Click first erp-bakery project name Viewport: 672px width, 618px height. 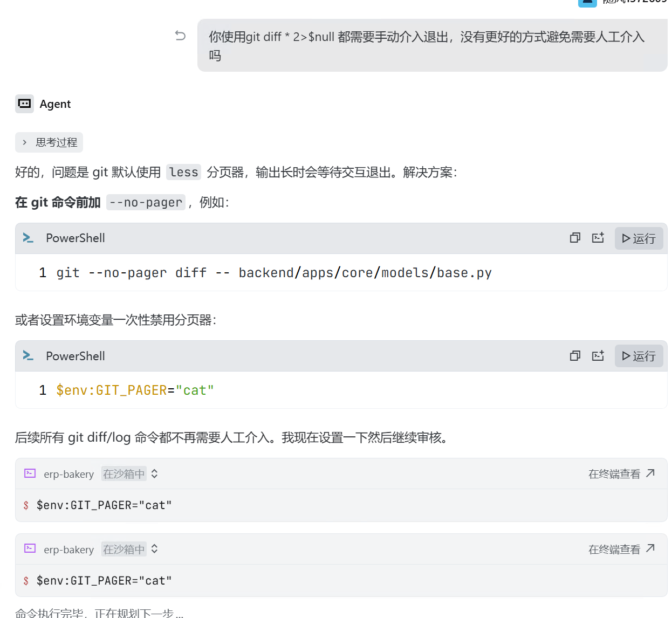tap(68, 474)
